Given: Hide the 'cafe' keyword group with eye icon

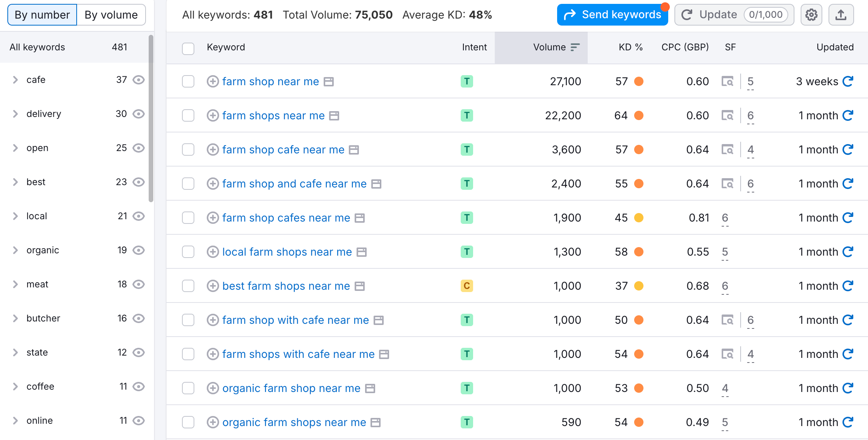Looking at the screenshot, I should (x=139, y=80).
